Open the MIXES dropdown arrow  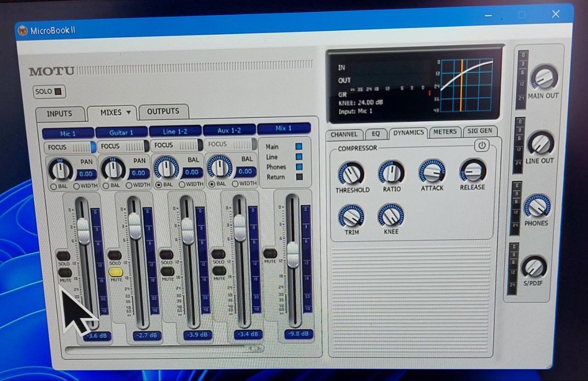point(129,112)
